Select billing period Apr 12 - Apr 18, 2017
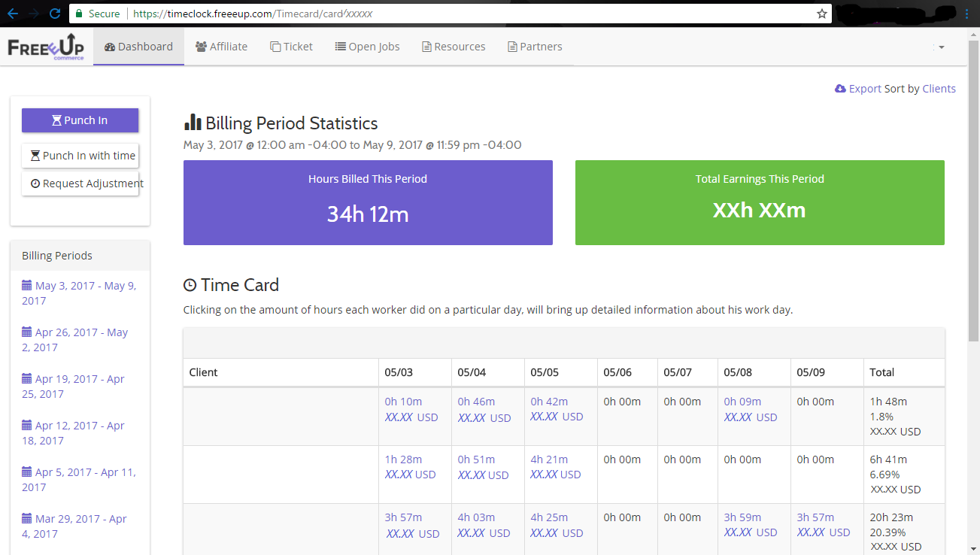980x555 pixels. coord(73,433)
